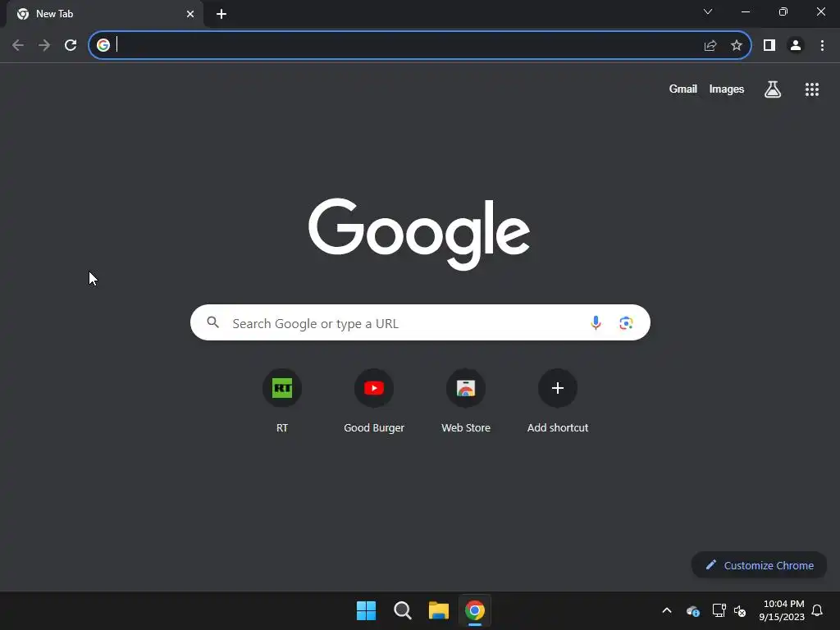Open network status tray icon
The width and height of the screenshot is (840, 630).
click(x=719, y=610)
